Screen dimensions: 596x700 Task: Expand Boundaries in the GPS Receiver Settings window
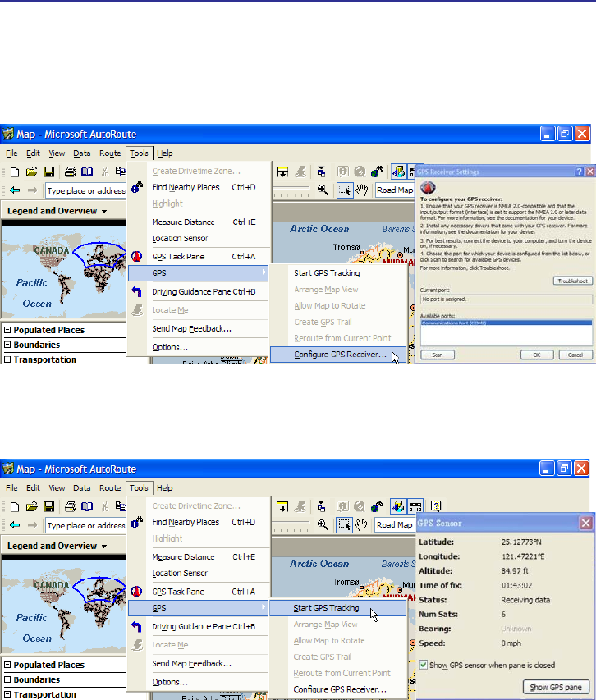pos(7,345)
